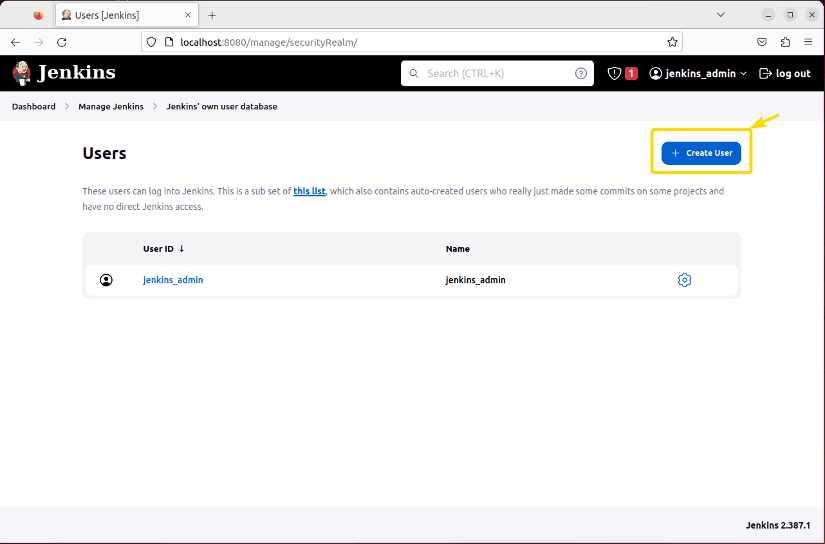Image resolution: width=825 pixels, height=544 pixels.
Task: Open Manage Jenkins breadcrumb
Action: [x=111, y=106]
